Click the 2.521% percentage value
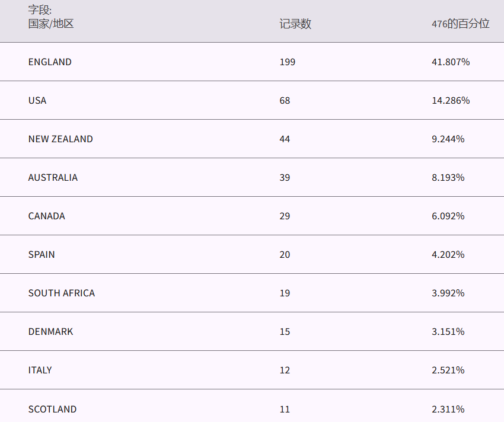 click(448, 370)
